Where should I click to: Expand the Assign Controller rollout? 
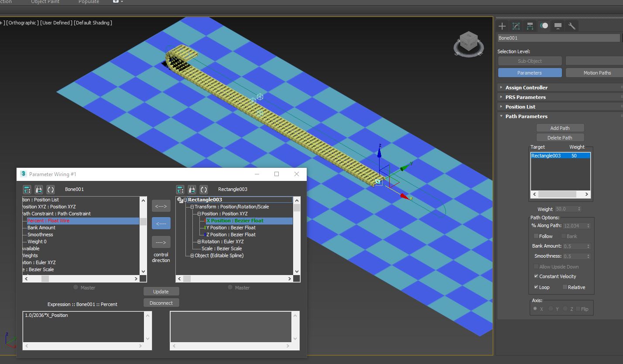point(560,88)
